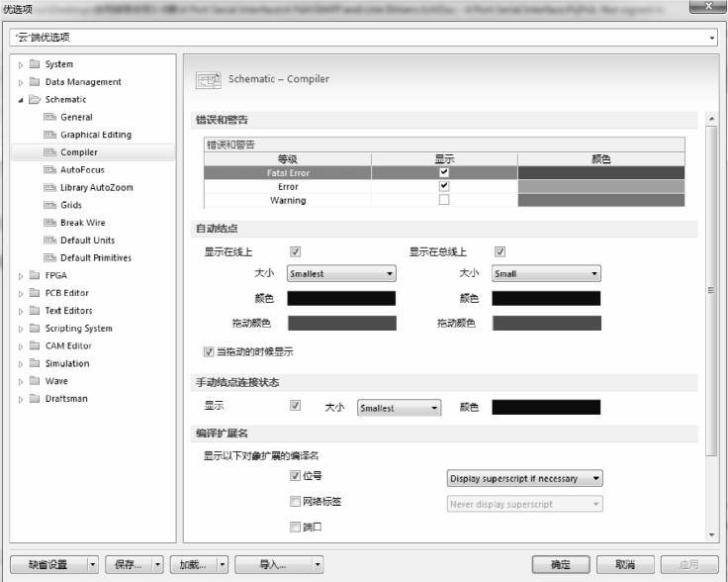Expand the System tree node
This screenshot has width=728, height=582.
coord(21,65)
